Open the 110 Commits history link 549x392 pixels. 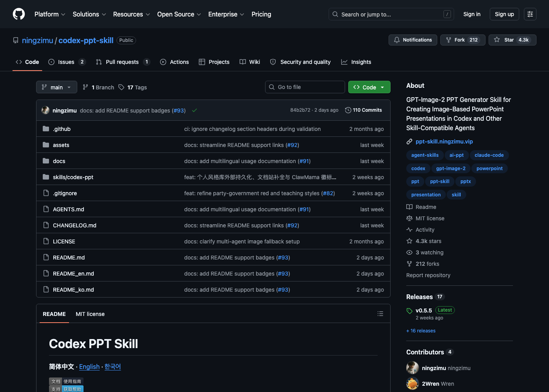click(364, 110)
